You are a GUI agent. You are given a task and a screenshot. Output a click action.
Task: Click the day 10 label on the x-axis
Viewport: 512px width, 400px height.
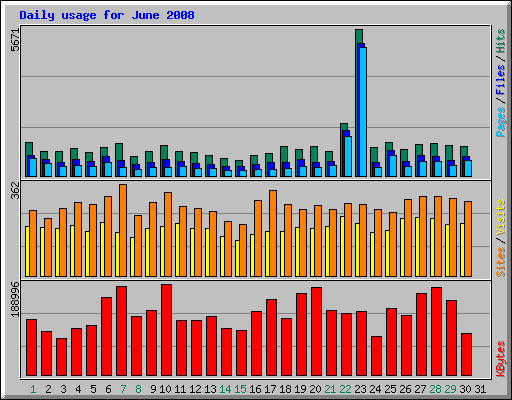(165, 389)
